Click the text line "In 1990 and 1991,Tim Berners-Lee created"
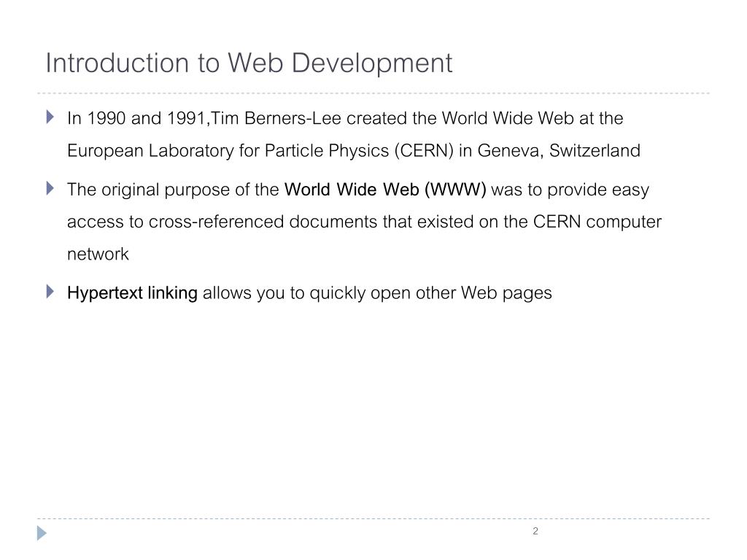Image resolution: width=747 pixels, height=560 pixels. click(x=345, y=118)
